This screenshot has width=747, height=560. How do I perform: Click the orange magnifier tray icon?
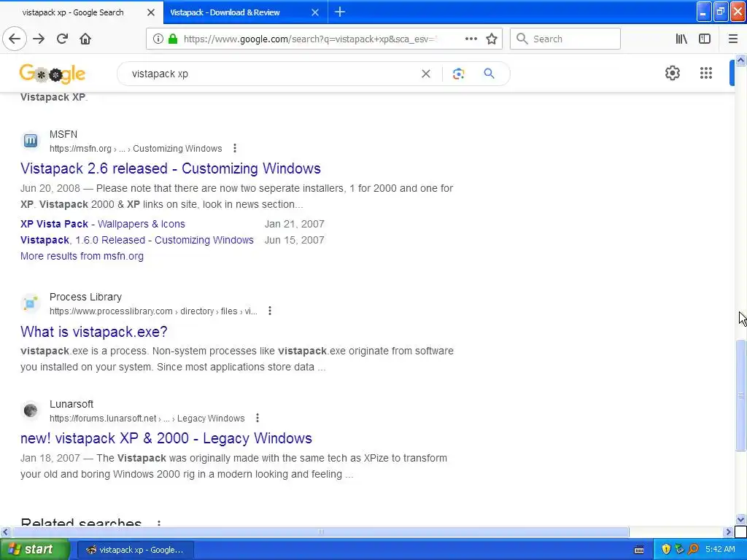(693, 549)
